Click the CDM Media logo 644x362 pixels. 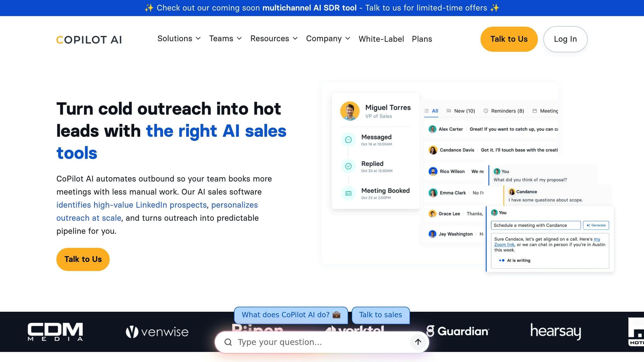pos(55,332)
